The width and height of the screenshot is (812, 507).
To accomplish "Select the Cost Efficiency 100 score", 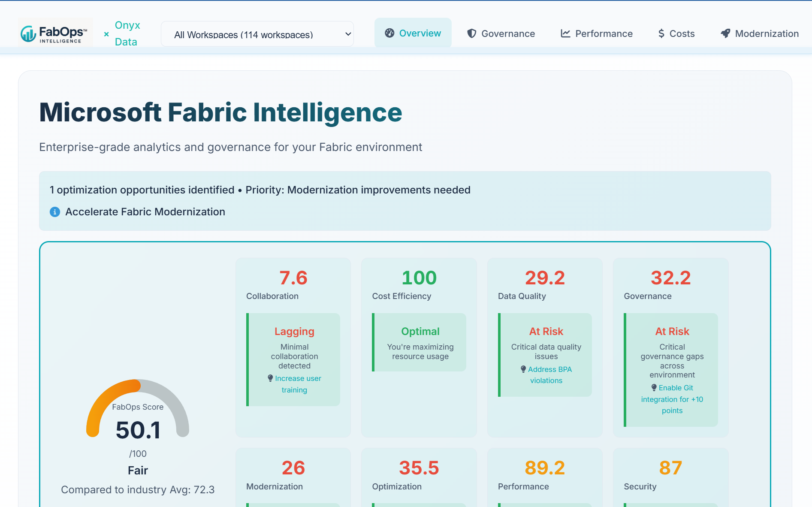I will pyautogui.click(x=419, y=278).
